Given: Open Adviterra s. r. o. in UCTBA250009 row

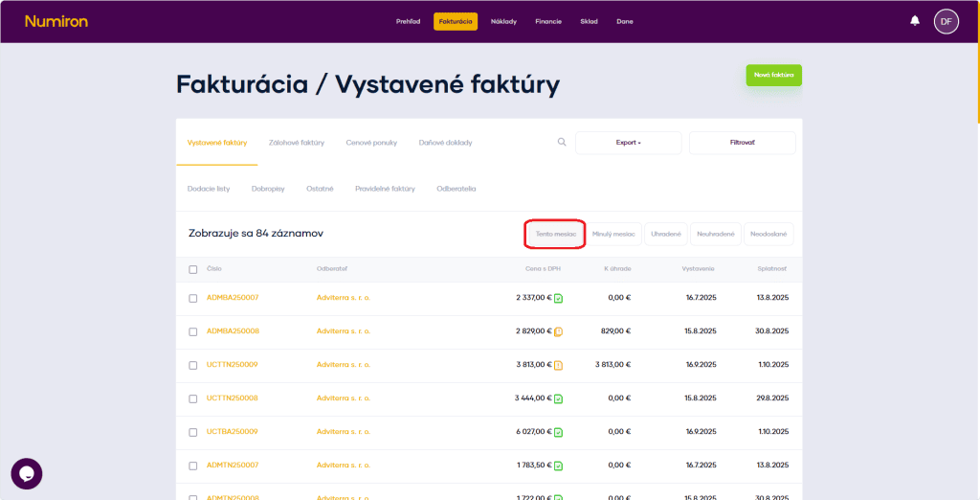Looking at the screenshot, I should point(344,432).
